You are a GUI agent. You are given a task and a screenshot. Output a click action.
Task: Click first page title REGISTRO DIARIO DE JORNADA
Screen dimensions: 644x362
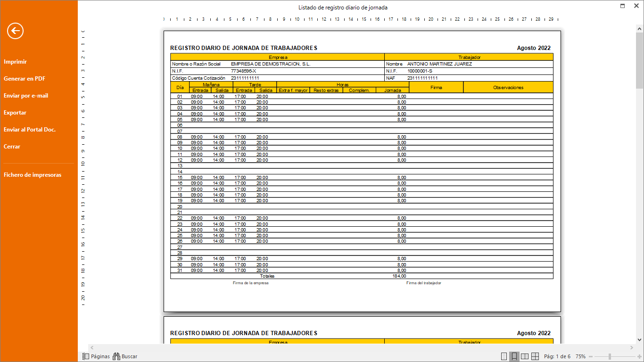tap(244, 48)
